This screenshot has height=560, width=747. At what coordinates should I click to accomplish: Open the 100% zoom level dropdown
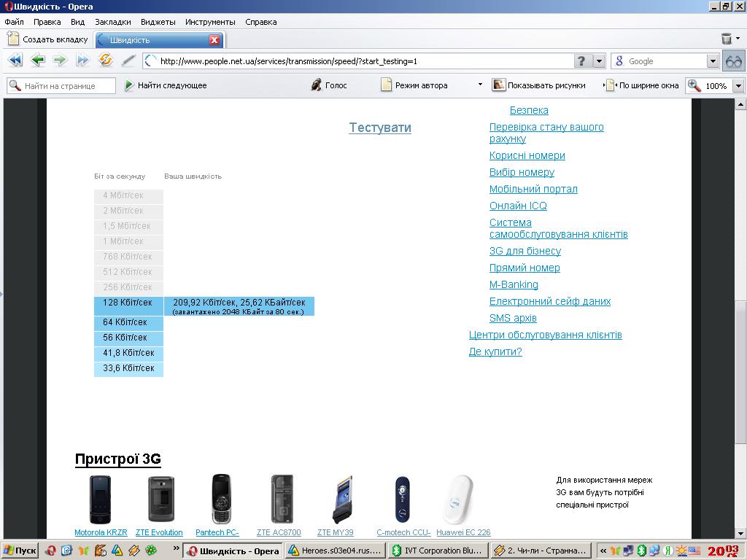click(738, 86)
